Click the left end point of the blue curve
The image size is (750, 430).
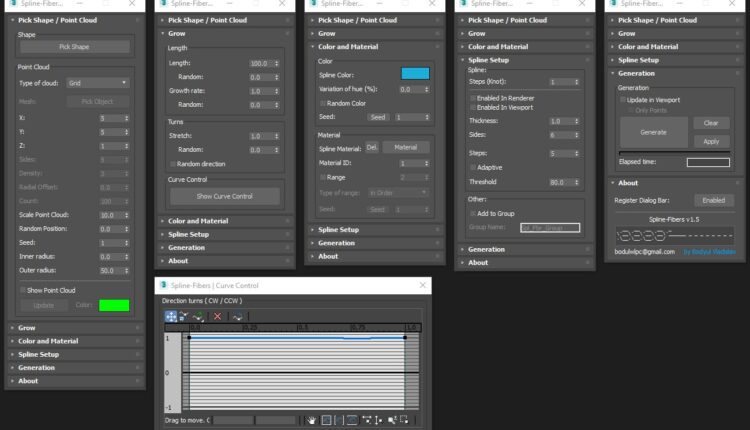coord(189,338)
